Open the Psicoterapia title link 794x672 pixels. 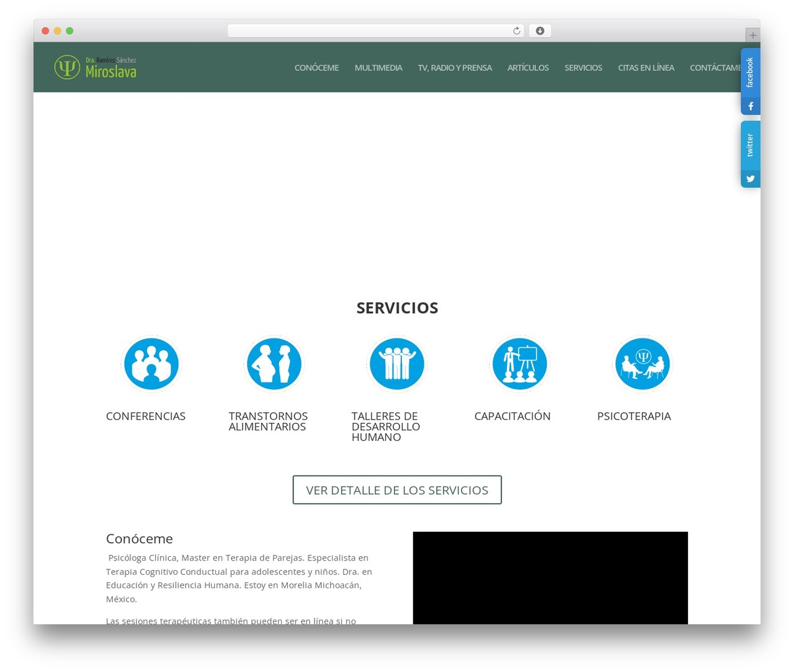pyautogui.click(x=634, y=416)
